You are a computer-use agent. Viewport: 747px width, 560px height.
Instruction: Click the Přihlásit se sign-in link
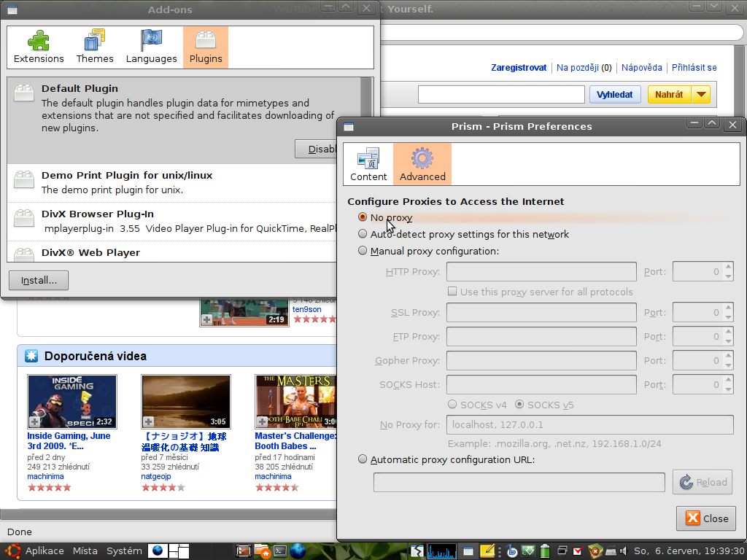(694, 68)
